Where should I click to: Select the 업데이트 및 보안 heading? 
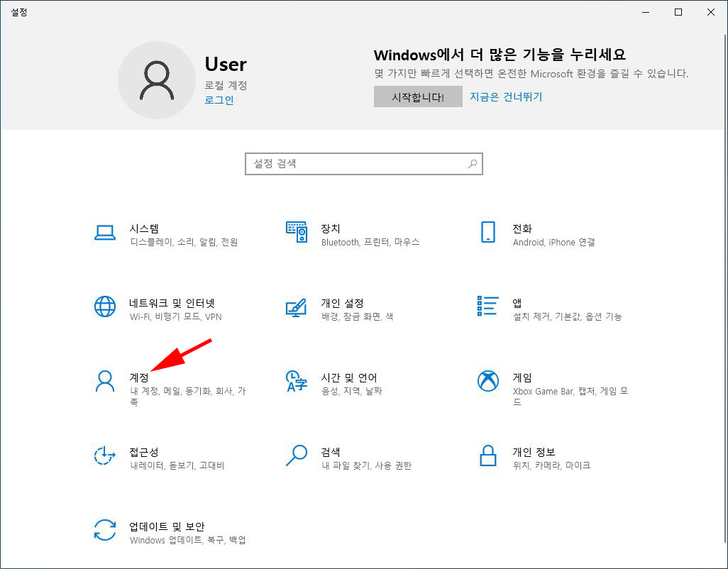click(167, 526)
